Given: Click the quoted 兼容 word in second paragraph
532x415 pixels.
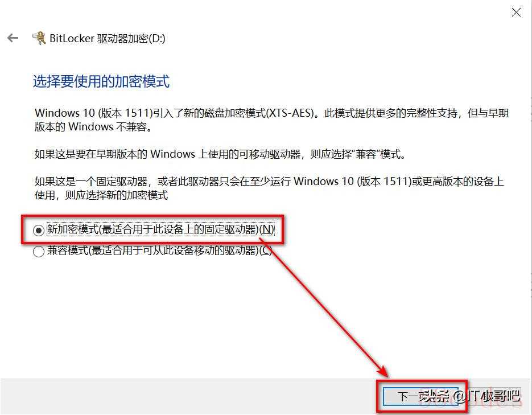Looking at the screenshot, I should pos(366,154).
